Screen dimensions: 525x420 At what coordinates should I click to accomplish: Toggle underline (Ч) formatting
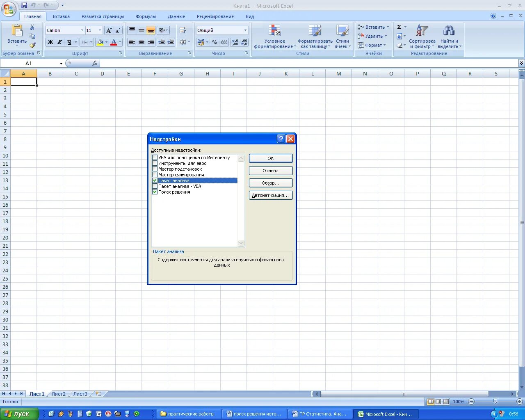(69, 42)
